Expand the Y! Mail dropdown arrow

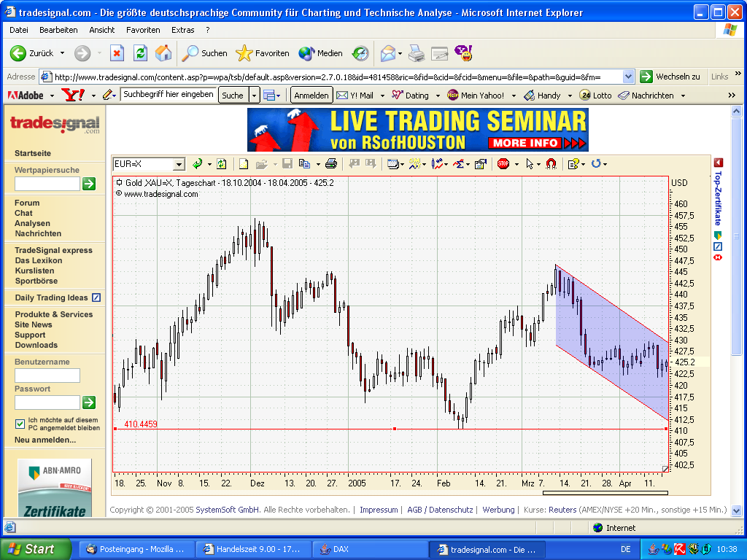click(x=382, y=96)
